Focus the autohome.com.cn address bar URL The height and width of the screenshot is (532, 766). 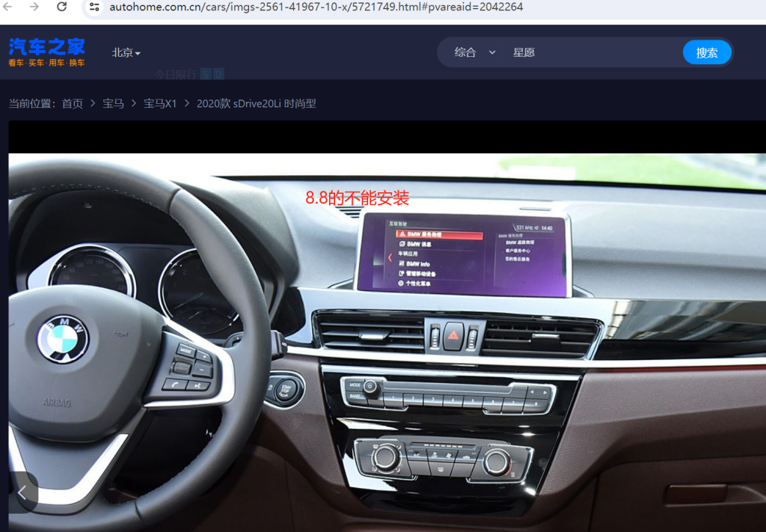pos(316,7)
